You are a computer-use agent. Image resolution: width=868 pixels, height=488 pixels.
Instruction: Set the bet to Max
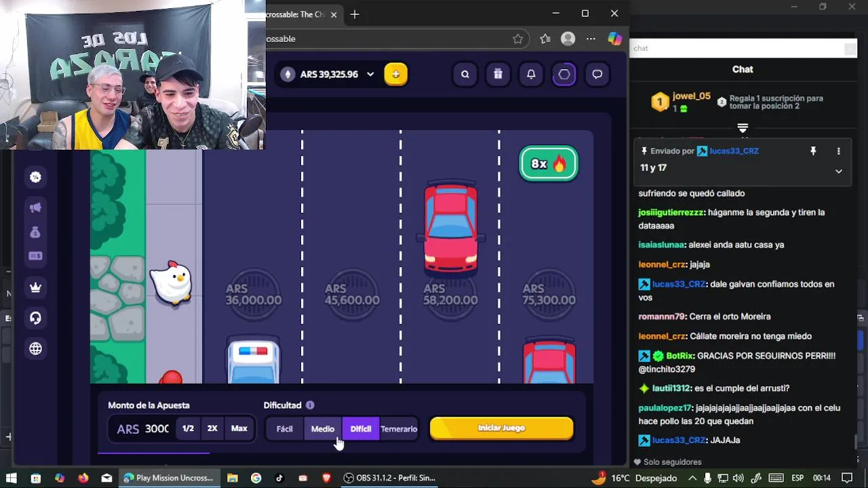click(x=239, y=428)
